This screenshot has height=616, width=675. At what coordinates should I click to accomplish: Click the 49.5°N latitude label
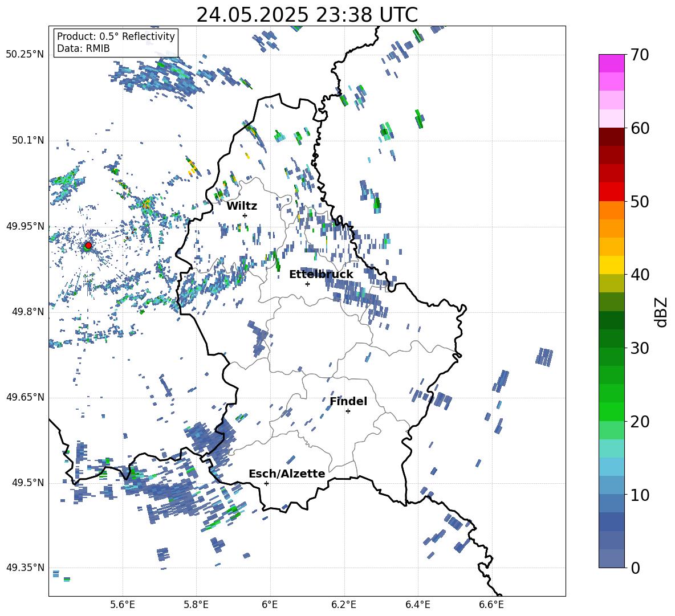(x=27, y=483)
